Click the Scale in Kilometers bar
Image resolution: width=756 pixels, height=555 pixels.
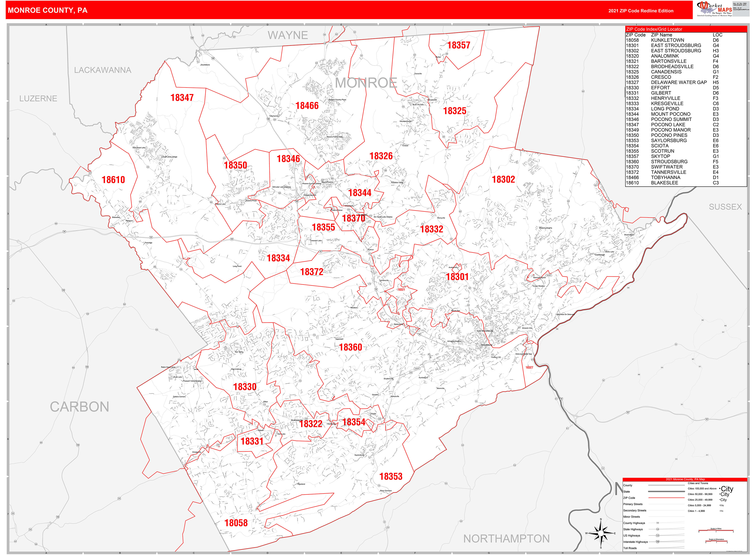coord(716,541)
